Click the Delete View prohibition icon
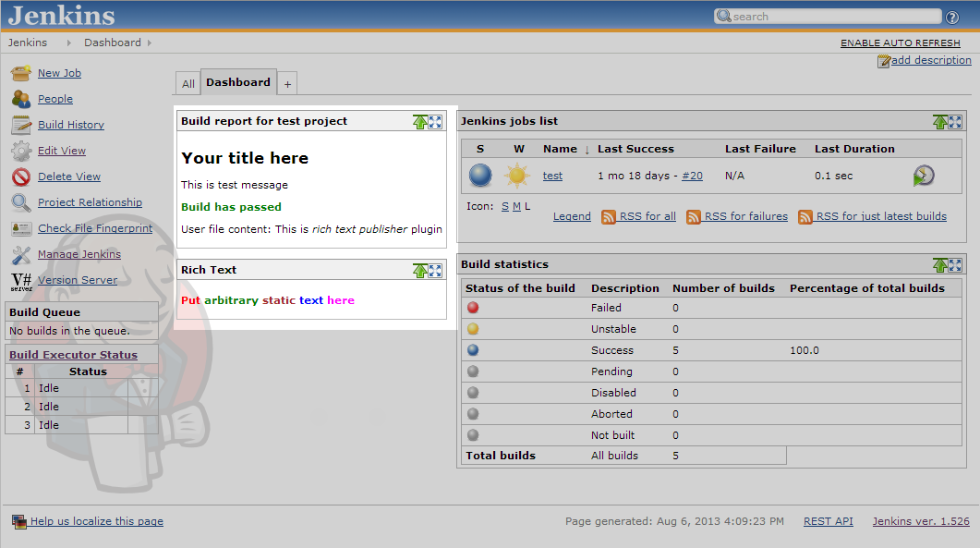 pos(20,177)
